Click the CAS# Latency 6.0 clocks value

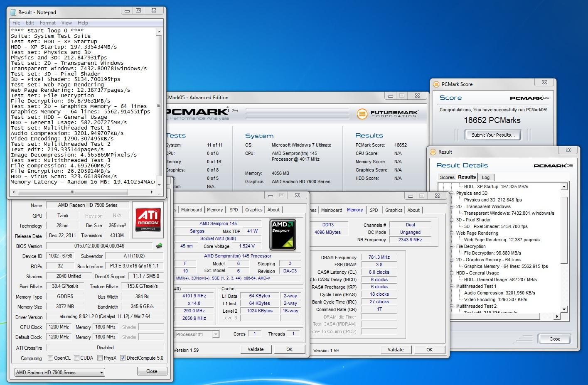[379, 272]
